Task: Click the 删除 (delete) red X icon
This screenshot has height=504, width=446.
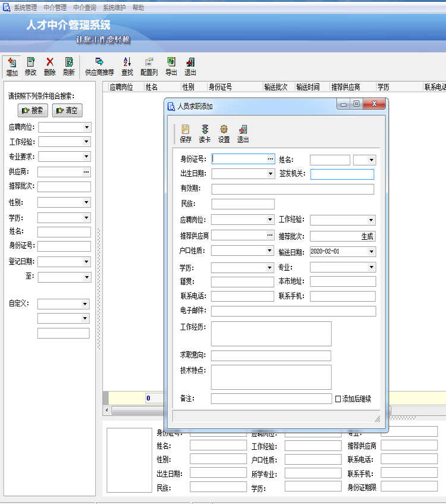Action: pyautogui.click(x=49, y=67)
